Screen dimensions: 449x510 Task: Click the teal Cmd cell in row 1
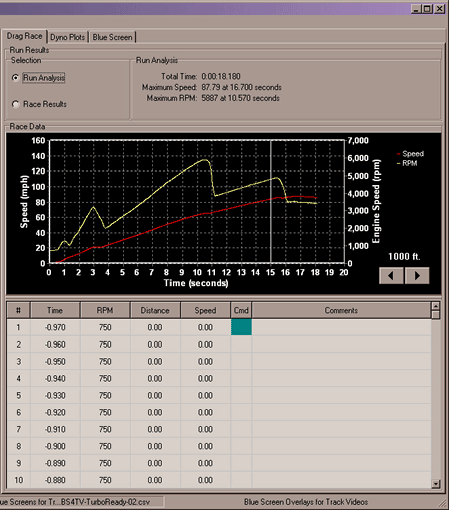click(241, 327)
